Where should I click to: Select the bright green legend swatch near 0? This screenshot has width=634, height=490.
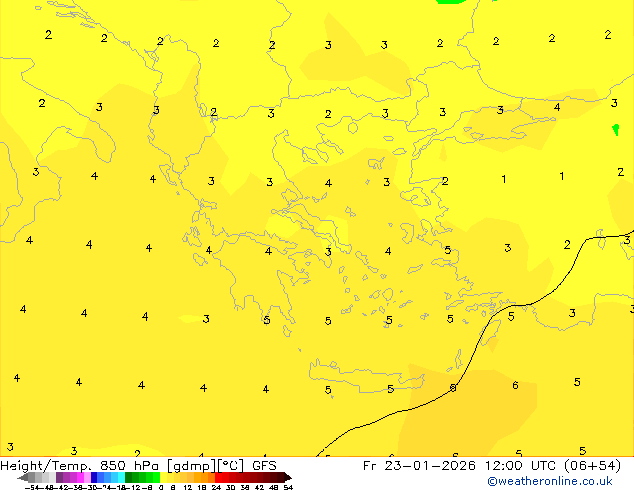pyautogui.click(x=156, y=477)
